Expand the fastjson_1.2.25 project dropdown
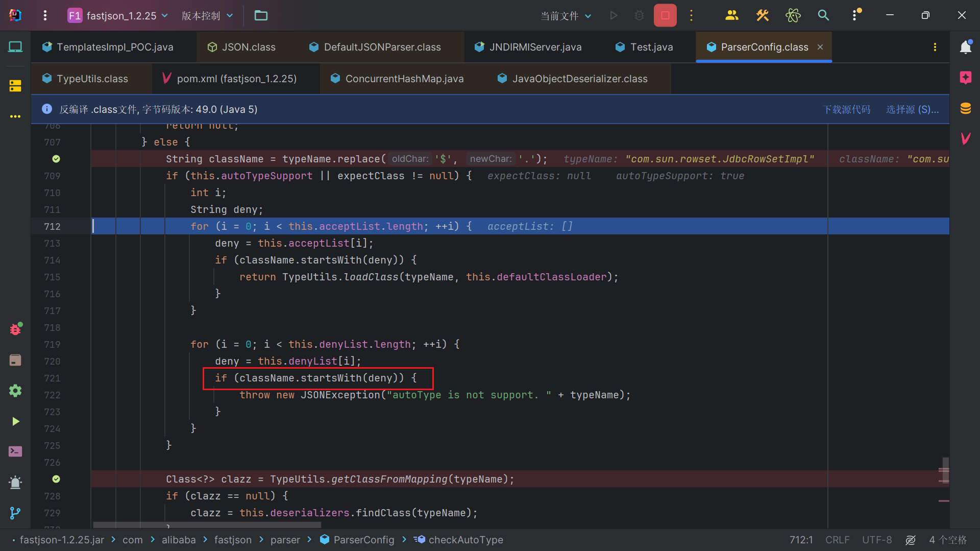980x551 pixels. pos(118,15)
